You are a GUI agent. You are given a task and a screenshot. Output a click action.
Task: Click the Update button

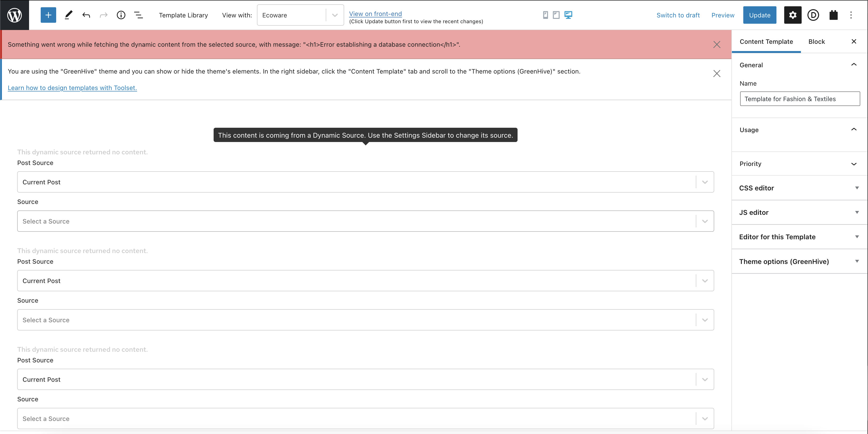759,15
